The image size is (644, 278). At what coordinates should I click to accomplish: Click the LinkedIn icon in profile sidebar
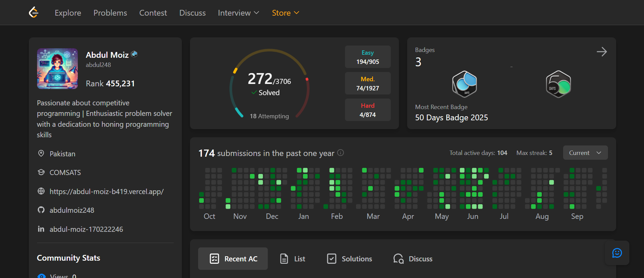41,229
